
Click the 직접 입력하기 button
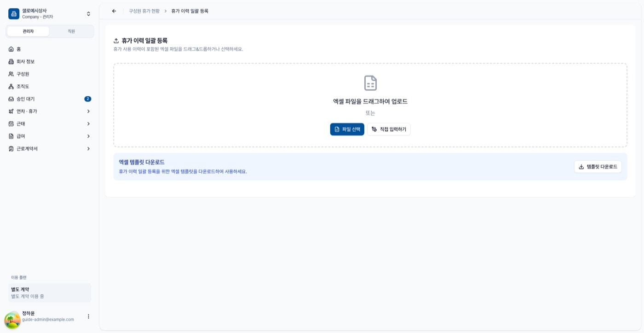389,129
